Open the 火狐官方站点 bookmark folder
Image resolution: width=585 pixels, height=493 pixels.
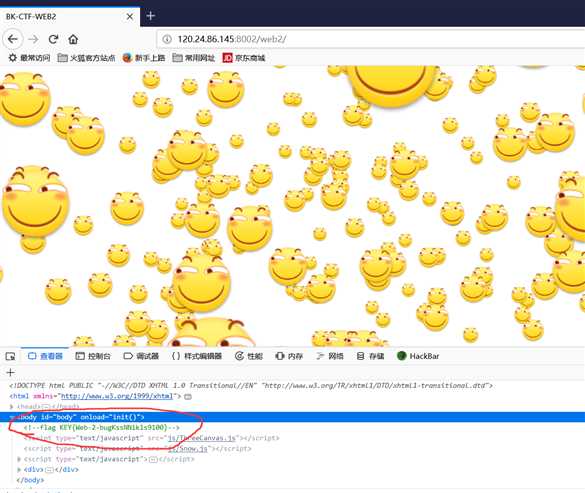(87, 58)
